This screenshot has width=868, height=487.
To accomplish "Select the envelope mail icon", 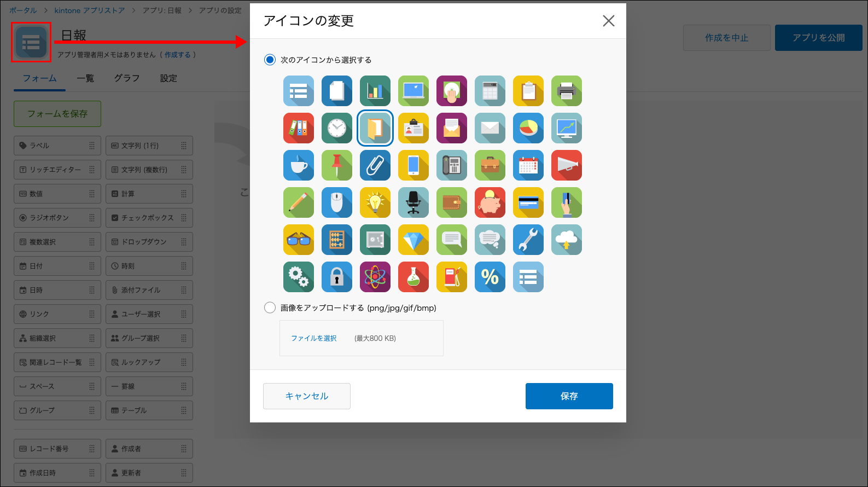I will 490,128.
